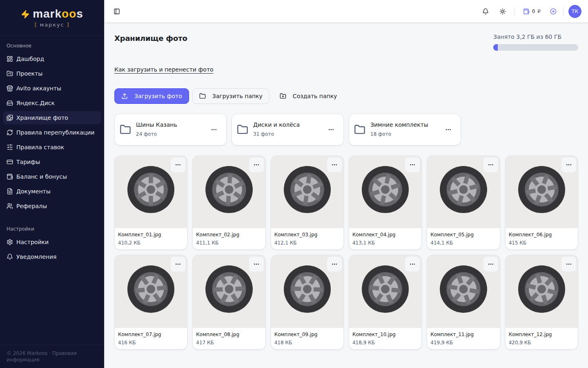The height and width of the screenshot is (368, 588).
Task: Go to Дашборд in the sidebar
Action: pyautogui.click(x=52, y=59)
